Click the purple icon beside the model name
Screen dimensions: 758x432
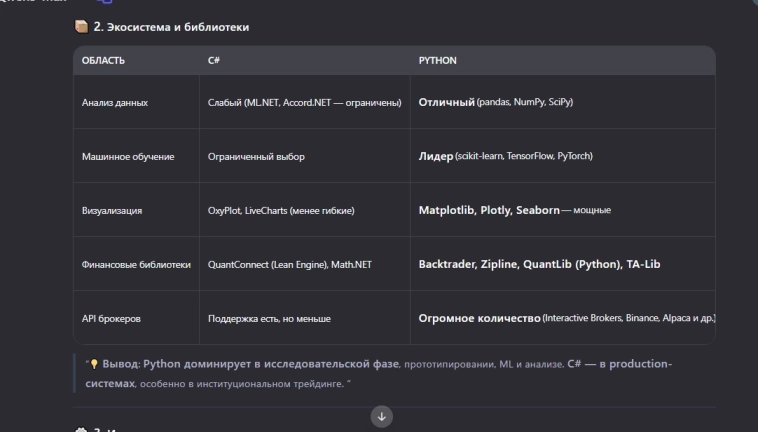pyautogui.click(x=103, y=3)
